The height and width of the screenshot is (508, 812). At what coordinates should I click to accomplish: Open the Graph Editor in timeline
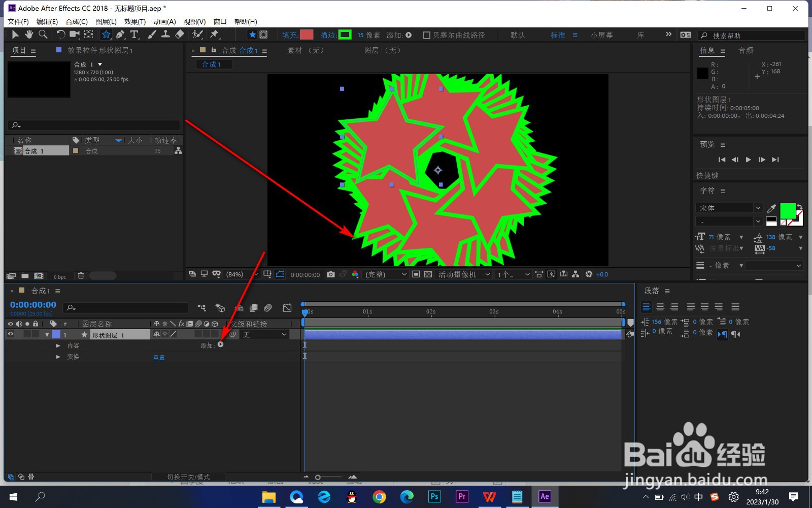(287, 308)
